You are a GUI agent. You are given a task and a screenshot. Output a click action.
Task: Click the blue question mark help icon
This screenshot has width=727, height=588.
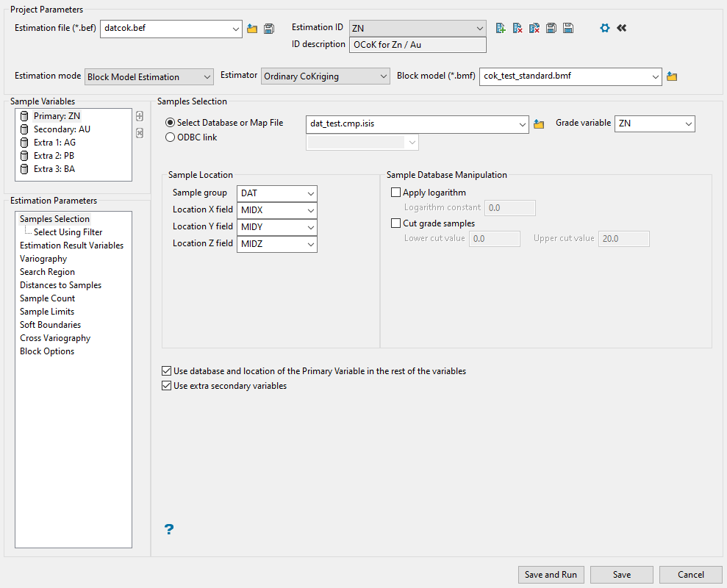(x=169, y=529)
